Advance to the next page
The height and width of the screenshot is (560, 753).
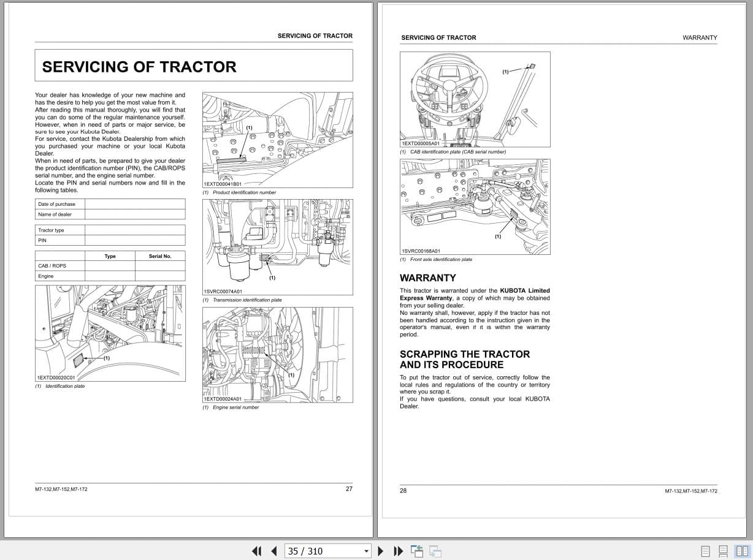pos(381,551)
